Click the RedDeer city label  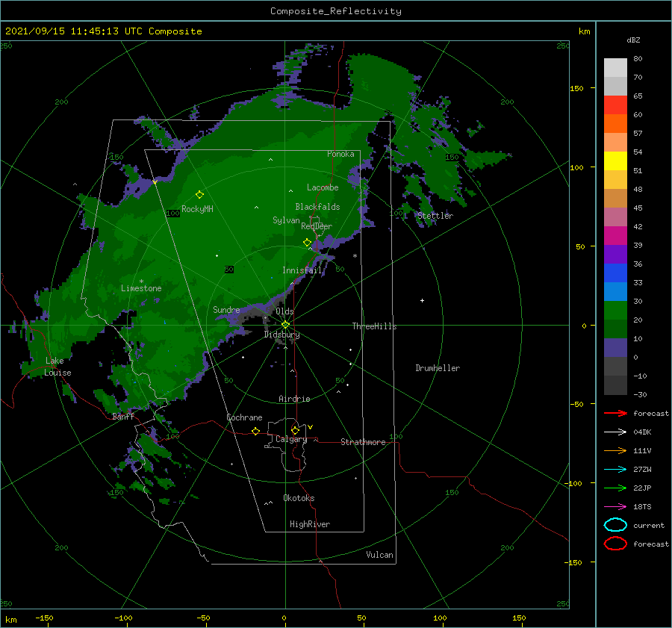tap(317, 226)
